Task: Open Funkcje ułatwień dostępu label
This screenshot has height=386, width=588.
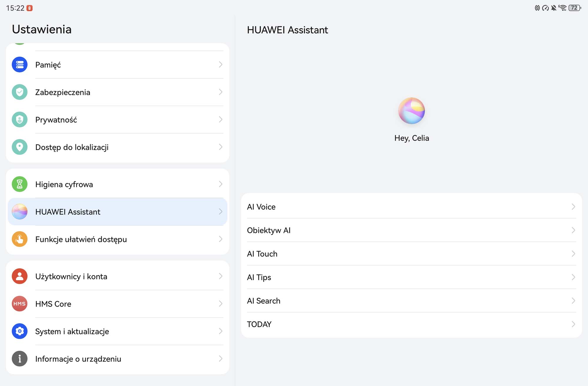Action: 81,239
